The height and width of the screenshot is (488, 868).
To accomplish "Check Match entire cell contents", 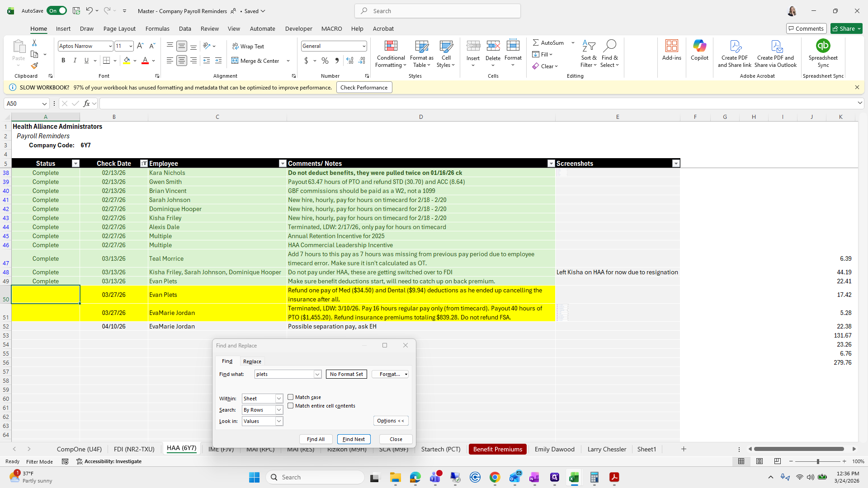I will 291,406.
